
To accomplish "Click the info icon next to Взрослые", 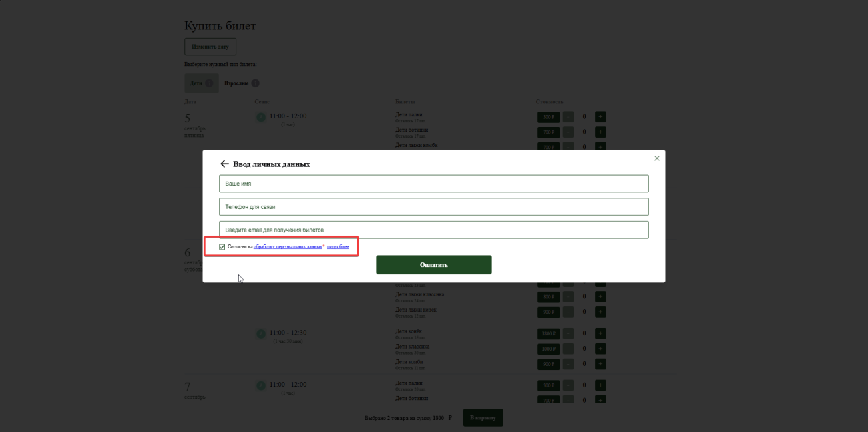I will (255, 83).
